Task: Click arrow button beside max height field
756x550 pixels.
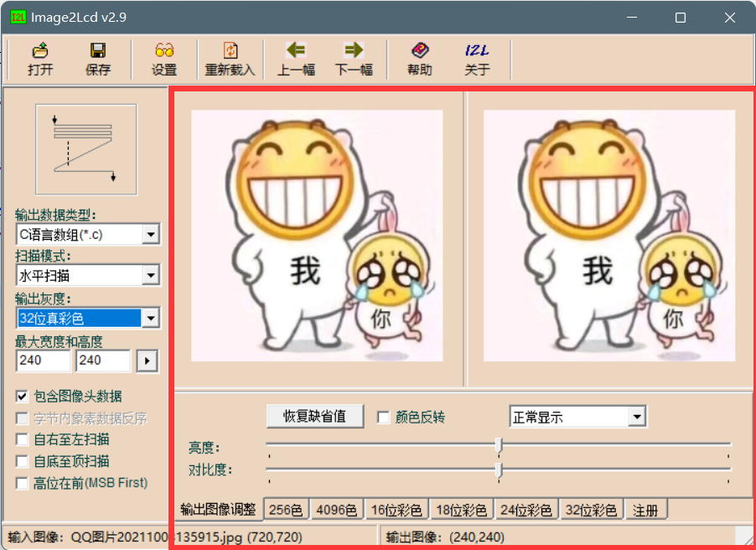Action: 147,361
